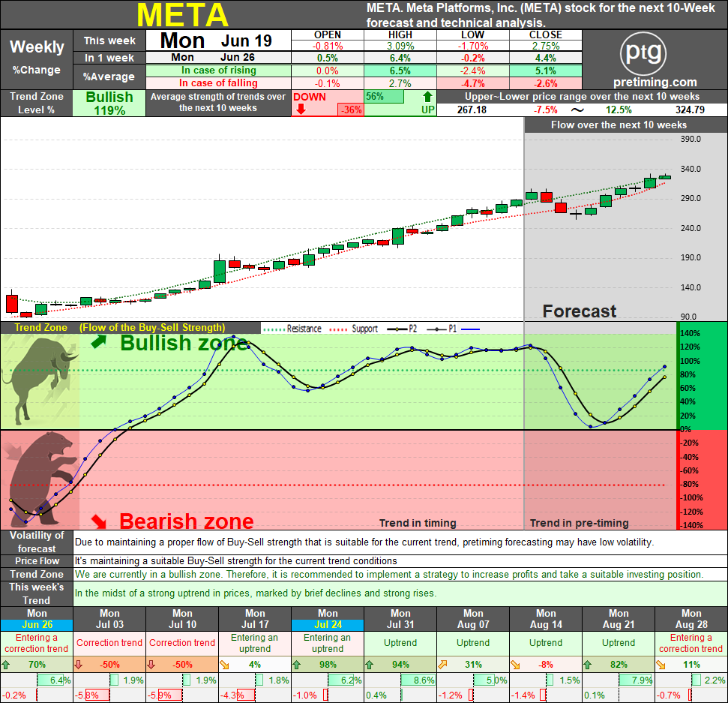
Task: Click the P1 legend entry
Action: 442,329
